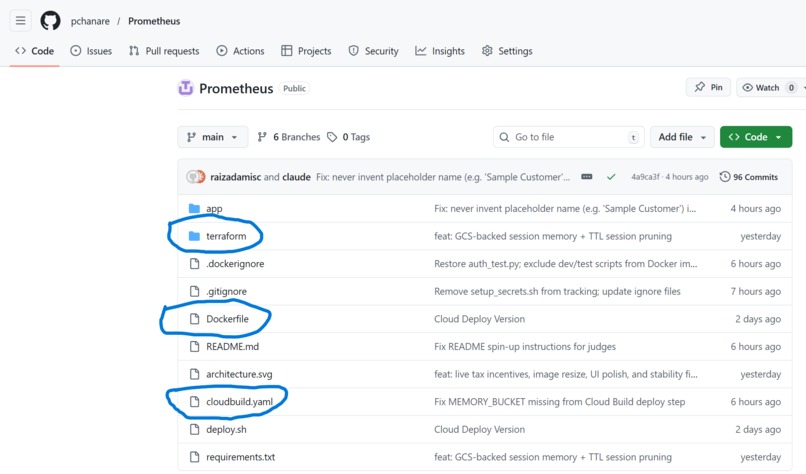Switch to the Issues tab
806x474 pixels.
(x=91, y=51)
